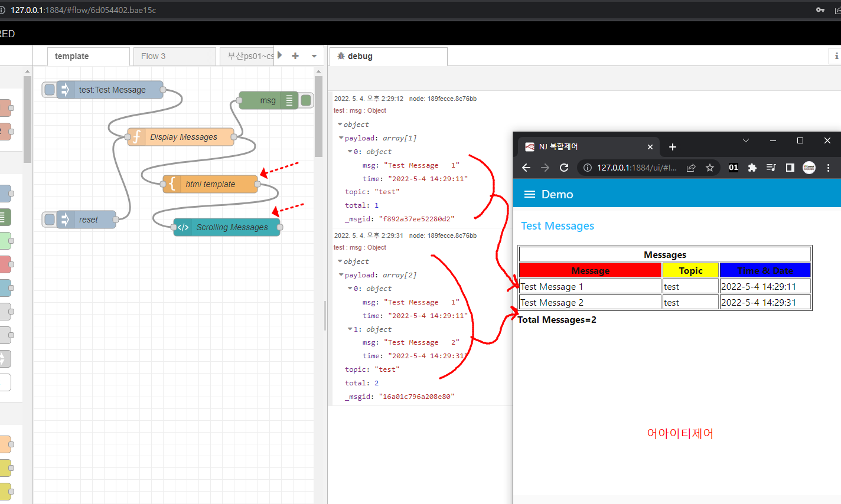Switch to the Flow 3 tab

coord(174,56)
